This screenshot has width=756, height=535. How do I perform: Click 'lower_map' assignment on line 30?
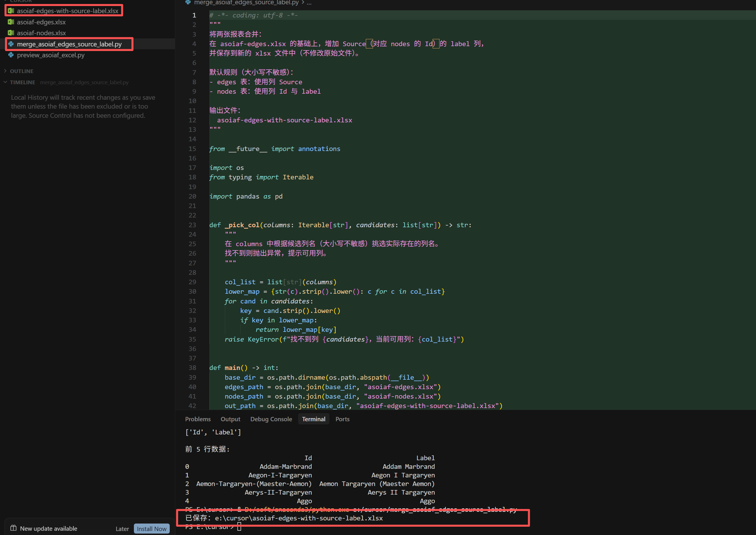tap(242, 291)
